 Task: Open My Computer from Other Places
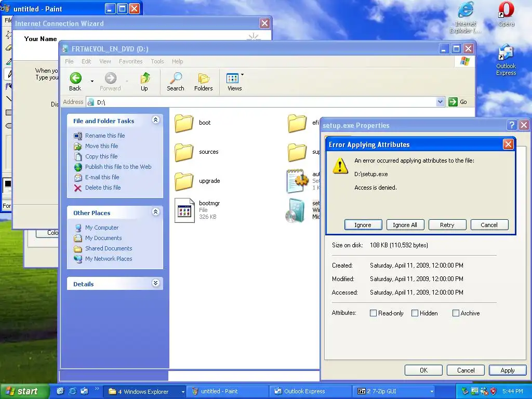(102, 228)
